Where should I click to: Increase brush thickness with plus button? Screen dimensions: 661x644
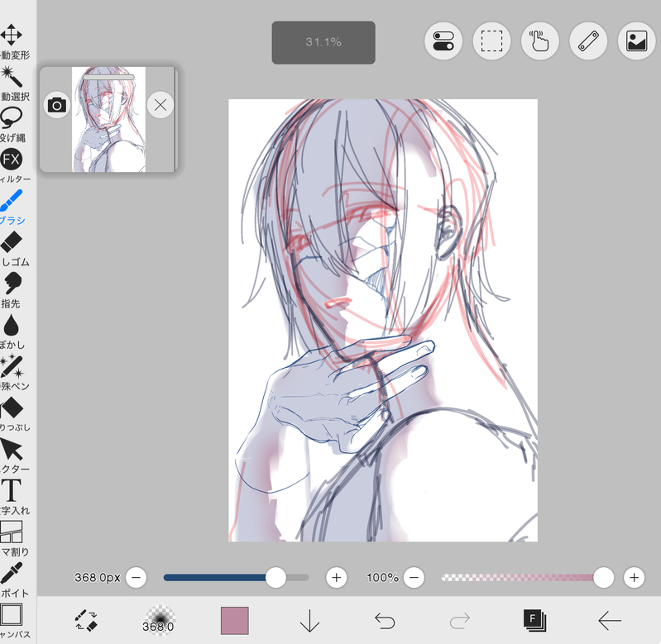click(x=337, y=577)
